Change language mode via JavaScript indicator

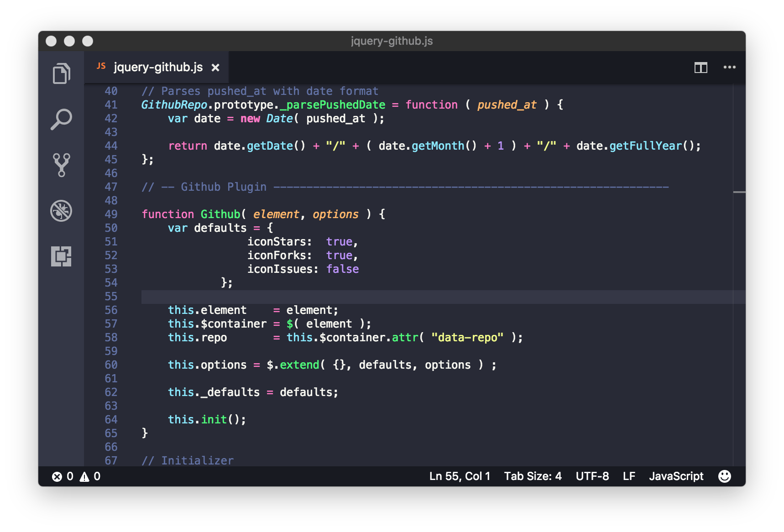676,476
